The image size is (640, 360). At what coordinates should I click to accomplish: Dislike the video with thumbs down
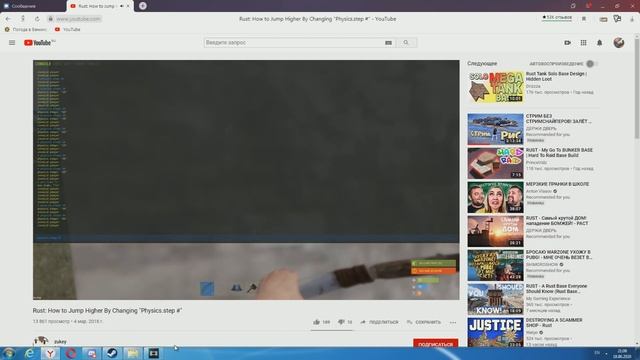point(341,322)
